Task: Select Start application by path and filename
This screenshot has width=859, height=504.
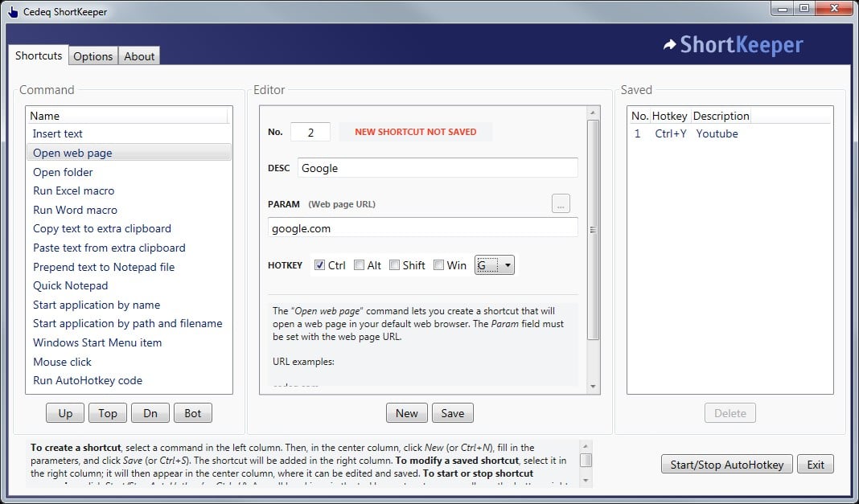Action: tap(129, 323)
